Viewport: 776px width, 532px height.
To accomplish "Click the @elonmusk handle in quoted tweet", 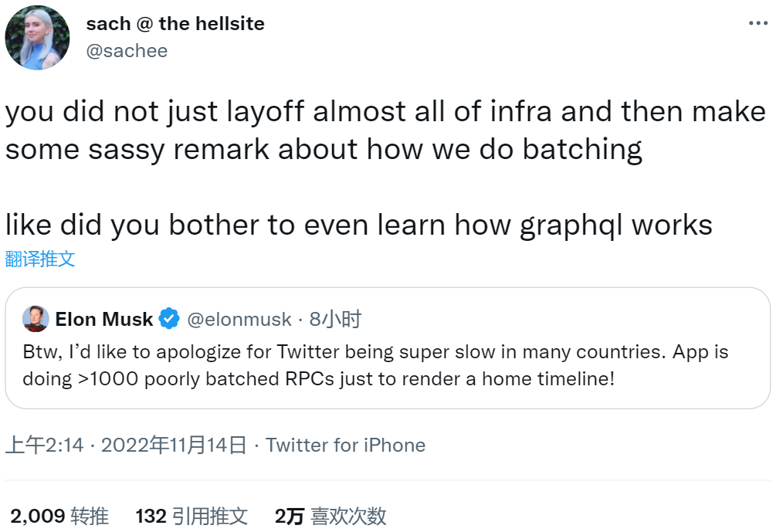I will (x=239, y=319).
